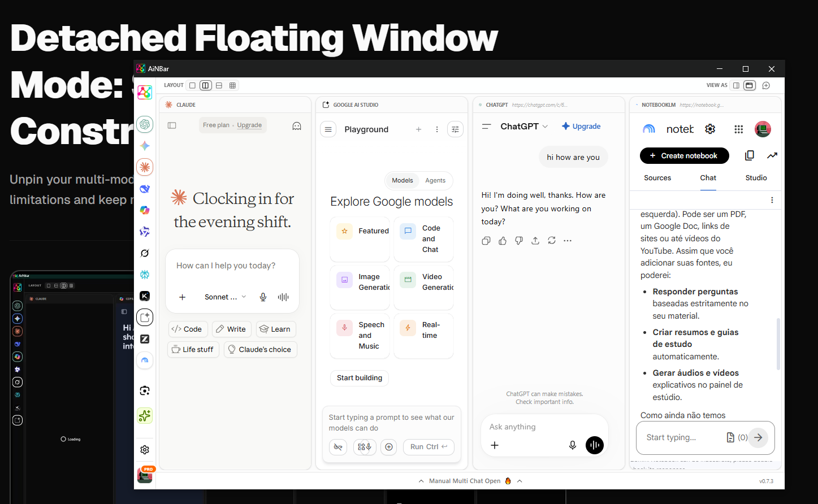Open the three-dot menu in NotebookLM chat
The width and height of the screenshot is (818, 504).
(x=772, y=200)
